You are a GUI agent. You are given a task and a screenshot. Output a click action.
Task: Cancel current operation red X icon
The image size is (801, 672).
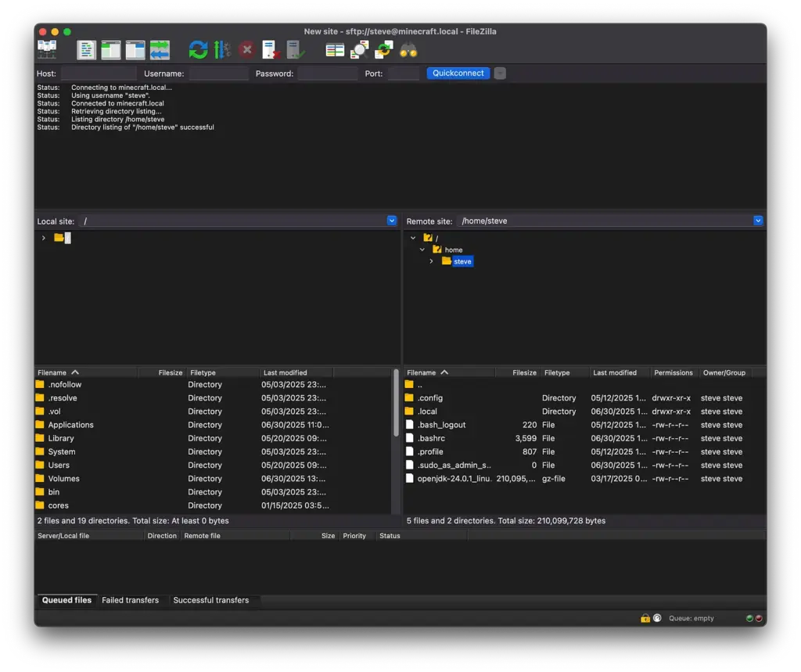pyautogui.click(x=246, y=50)
